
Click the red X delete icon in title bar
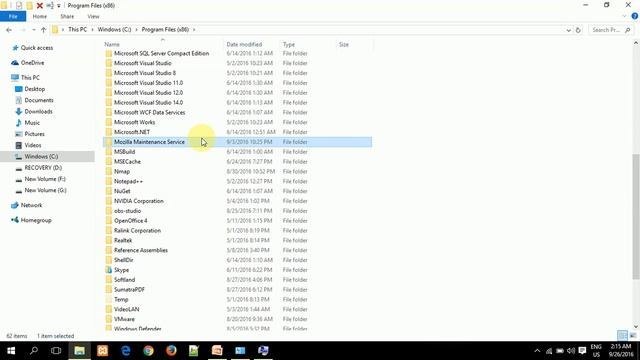(40, 6)
